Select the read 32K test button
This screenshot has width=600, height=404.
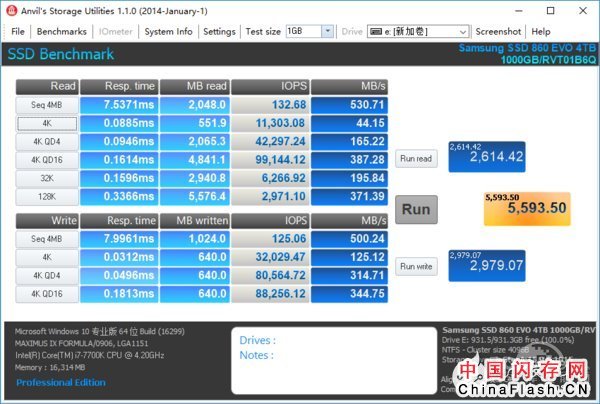(x=47, y=178)
